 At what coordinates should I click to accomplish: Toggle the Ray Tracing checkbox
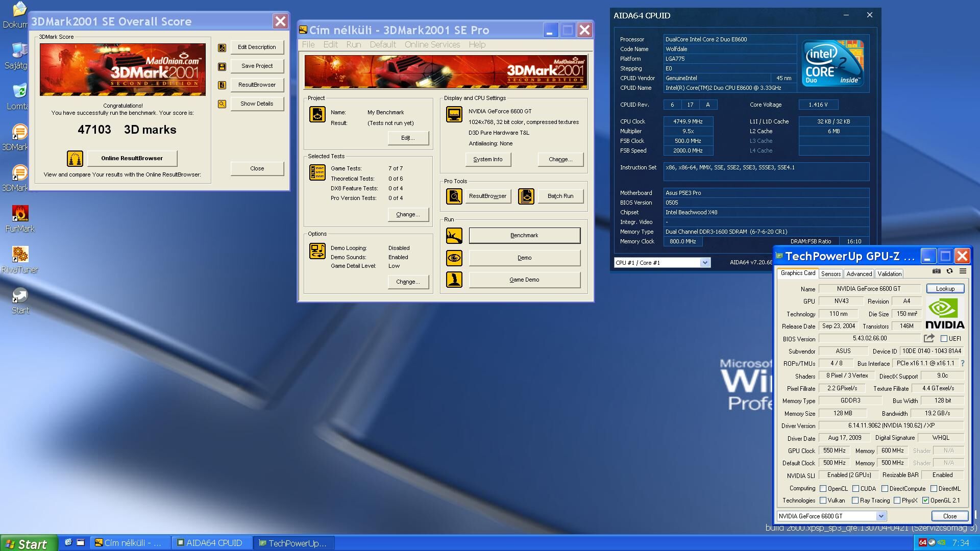click(x=855, y=500)
